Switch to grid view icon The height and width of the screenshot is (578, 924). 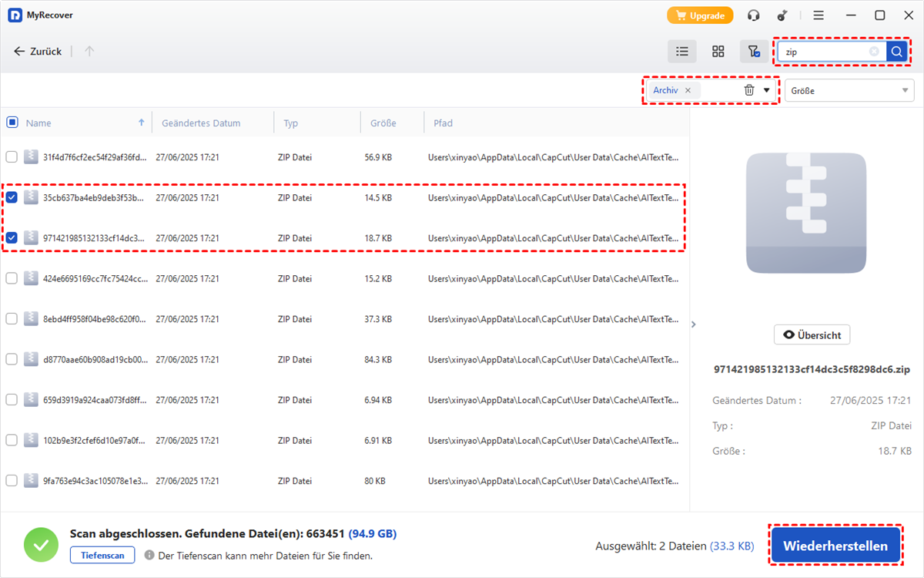[718, 52]
